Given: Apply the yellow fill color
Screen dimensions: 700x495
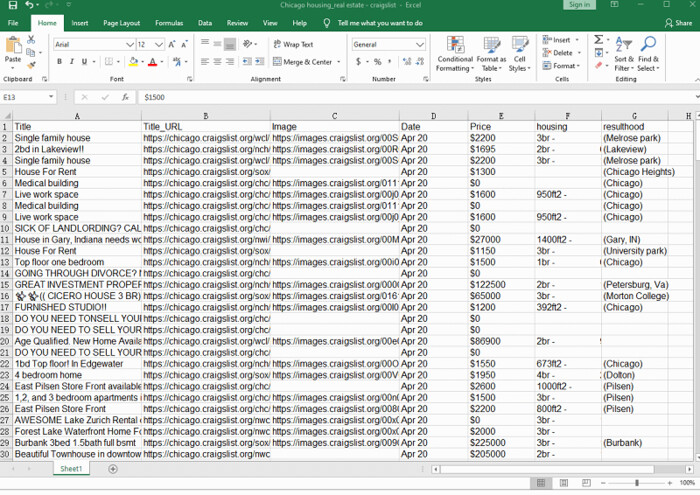Looking at the screenshot, I should pos(133,62).
